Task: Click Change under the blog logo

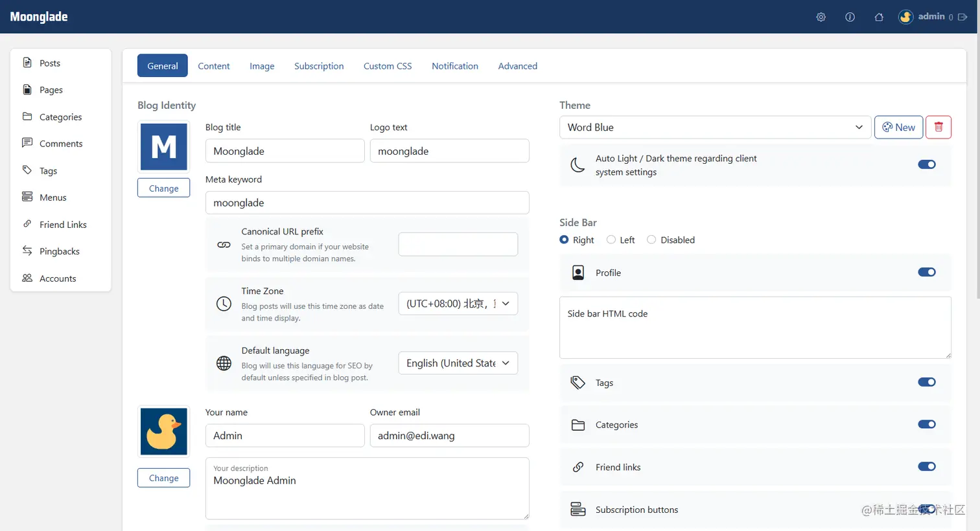Action: point(163,188)
